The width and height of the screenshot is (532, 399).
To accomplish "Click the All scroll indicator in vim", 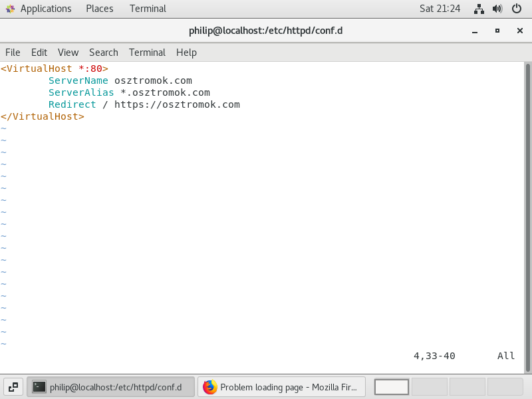I will point(506,356).
